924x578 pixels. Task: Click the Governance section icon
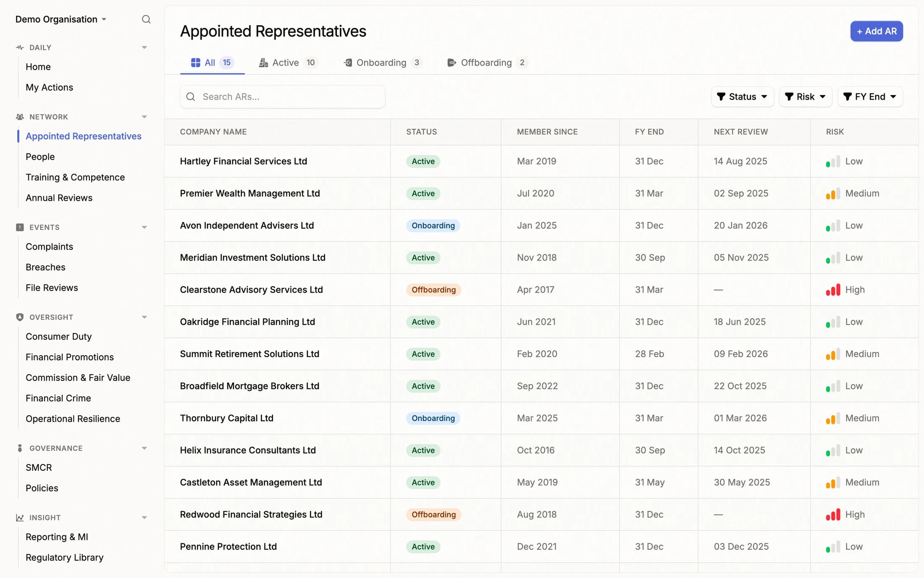point(20,449)
